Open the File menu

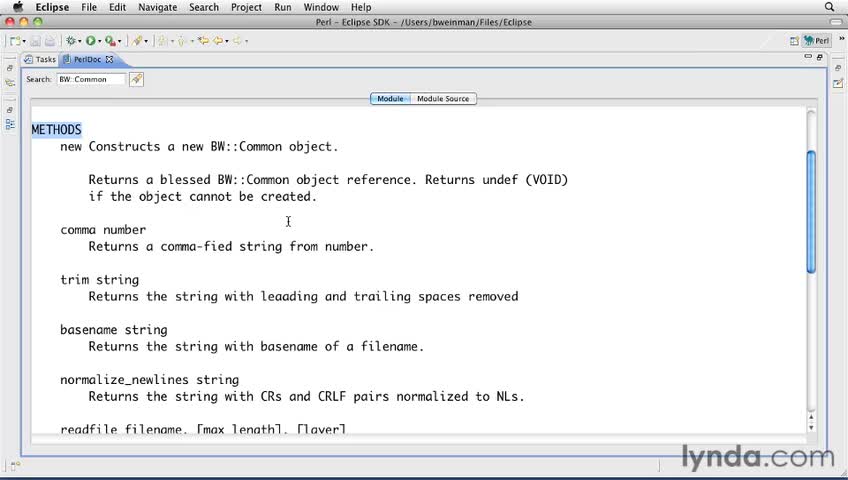pyautogui.click(x=89, y=7)
